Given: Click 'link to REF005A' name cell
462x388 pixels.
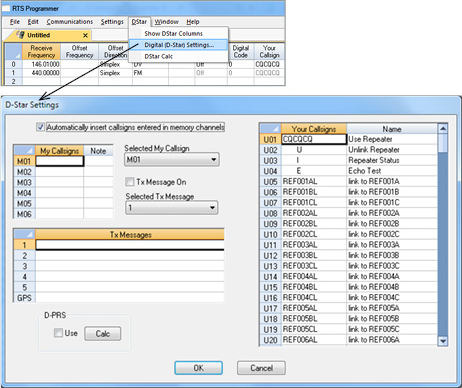Looking at the screenshot, I should (392, 308).
